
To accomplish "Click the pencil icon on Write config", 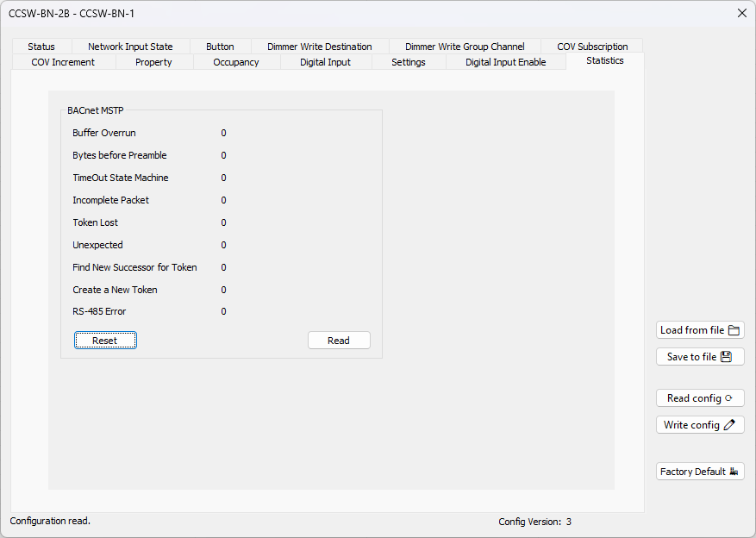I will click(729, 425).
